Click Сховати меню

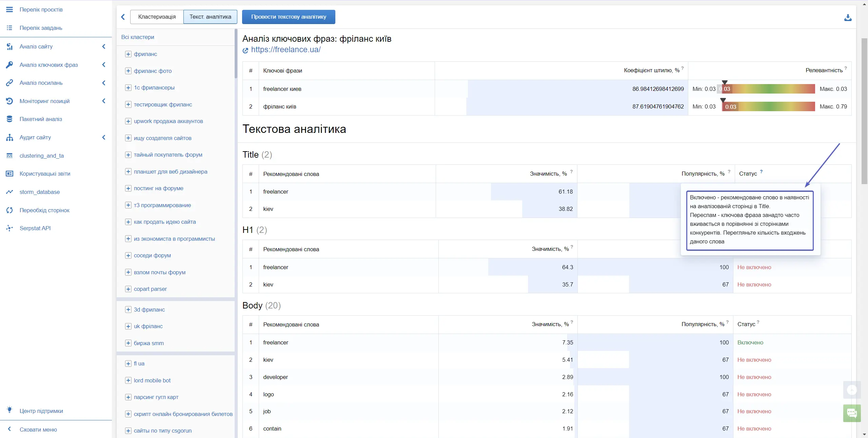click(38, 430)
